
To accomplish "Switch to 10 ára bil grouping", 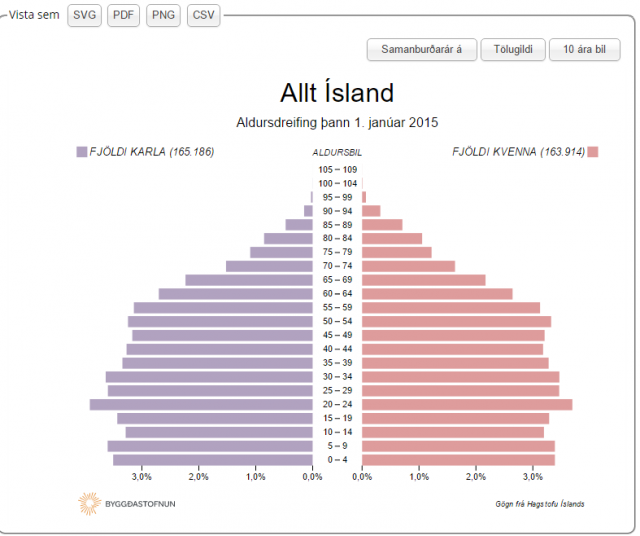I will tap(584, 49).
